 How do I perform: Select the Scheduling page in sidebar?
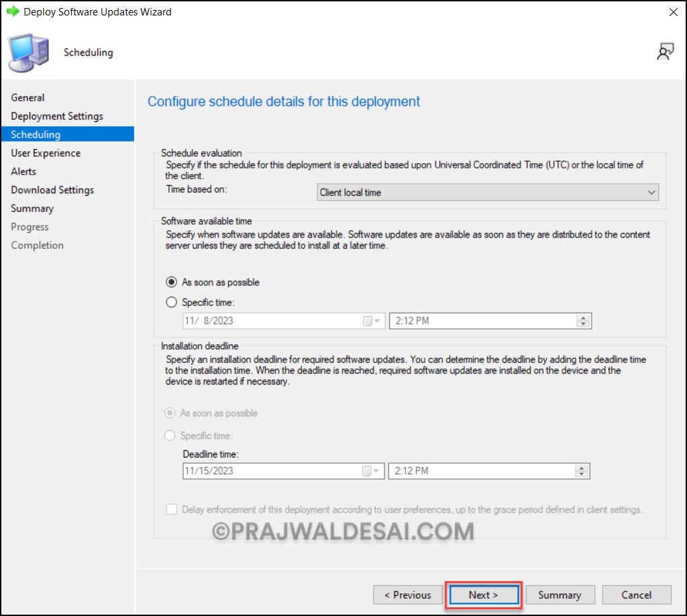(68, 134)
